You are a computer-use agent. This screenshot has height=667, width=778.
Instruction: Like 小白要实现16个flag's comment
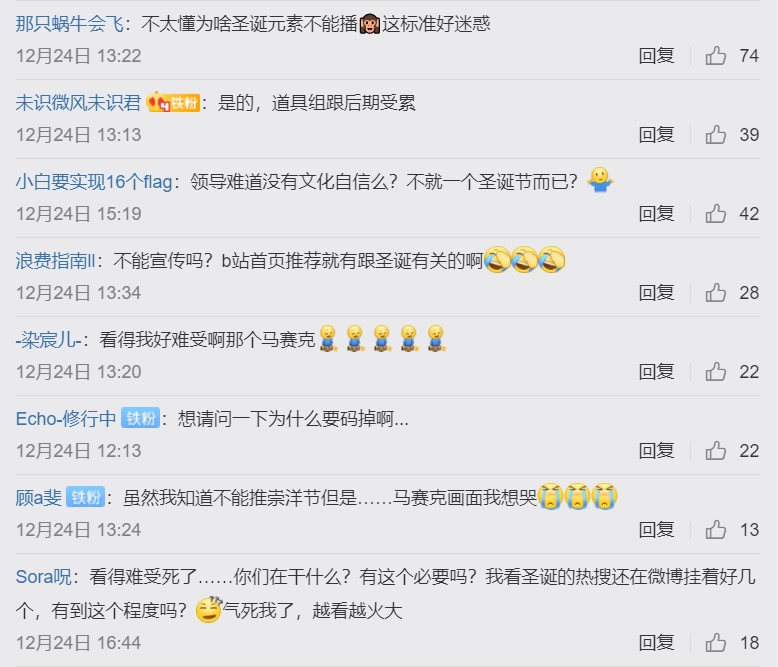click(x=715, y=213)
